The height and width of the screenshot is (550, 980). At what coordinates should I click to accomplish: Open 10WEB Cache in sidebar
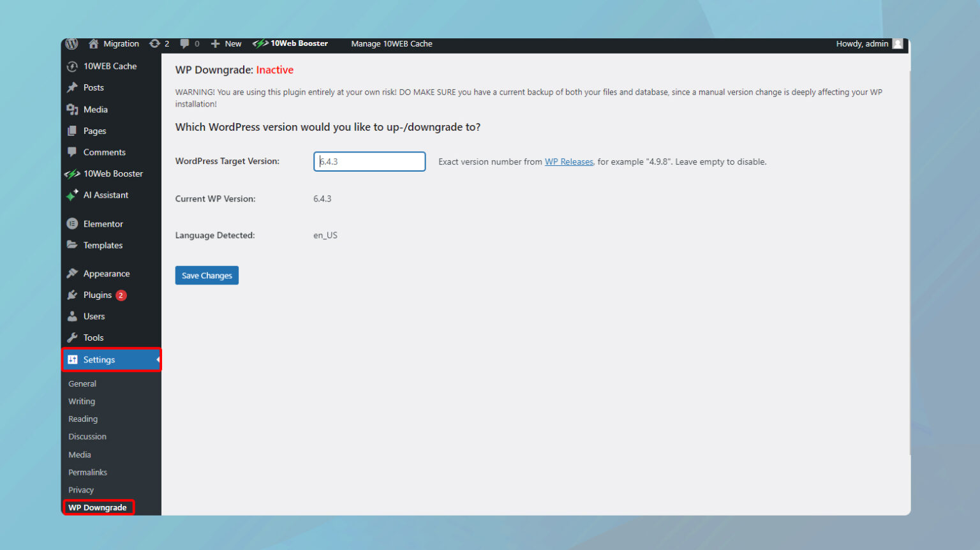click(110, 66)
